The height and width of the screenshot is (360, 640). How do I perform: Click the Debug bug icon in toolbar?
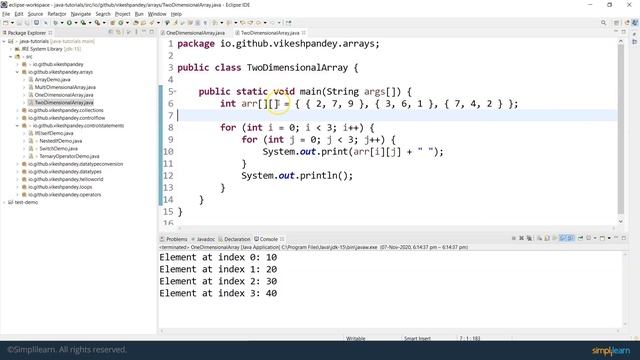click(56, 23)
